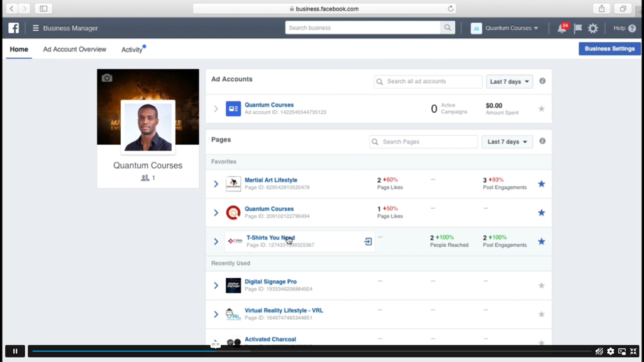The image size is (644, 362).
Task: Click Virtual Reality Lifestyle VRL logo
Action: [233, 314]
